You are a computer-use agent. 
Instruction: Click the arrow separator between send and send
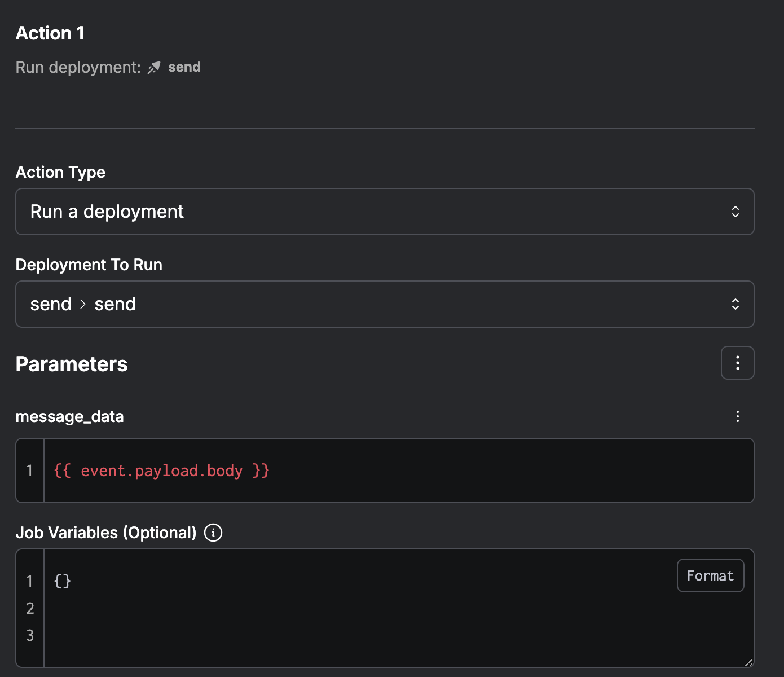(83, 305)
